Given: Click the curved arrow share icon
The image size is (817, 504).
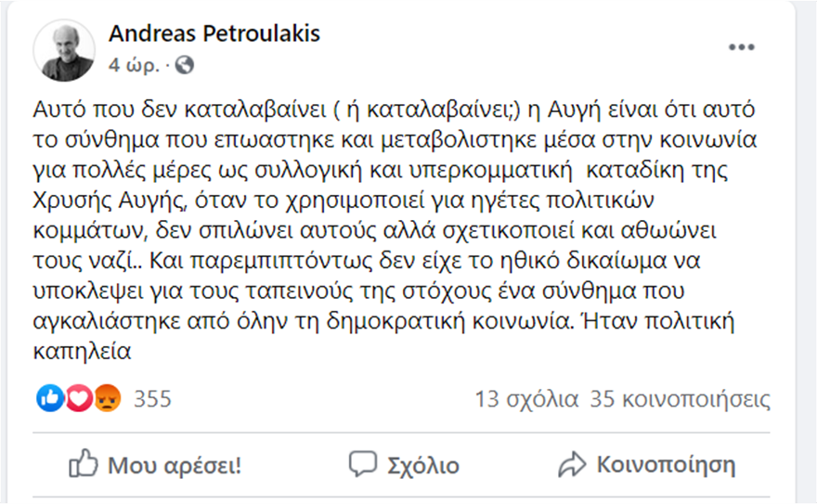Looking at the screenshot, I should (x=572, y=464).
